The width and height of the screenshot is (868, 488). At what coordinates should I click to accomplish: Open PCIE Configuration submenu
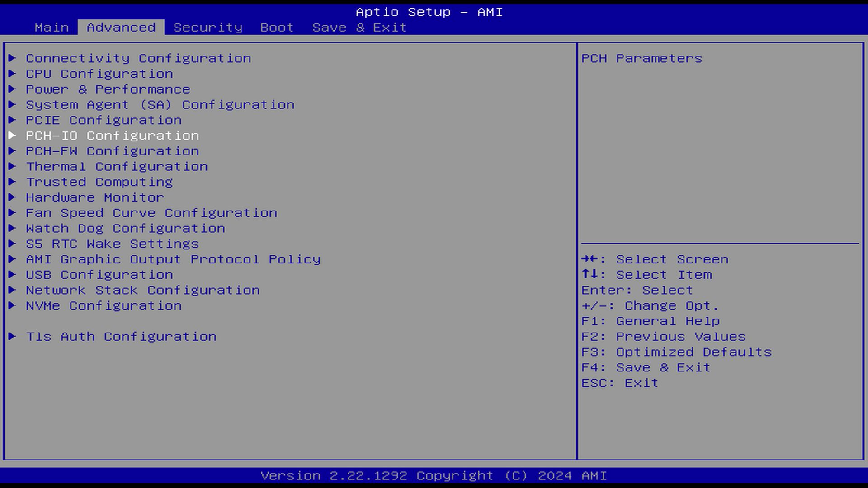pyautogui.click(x=104, y=120)
